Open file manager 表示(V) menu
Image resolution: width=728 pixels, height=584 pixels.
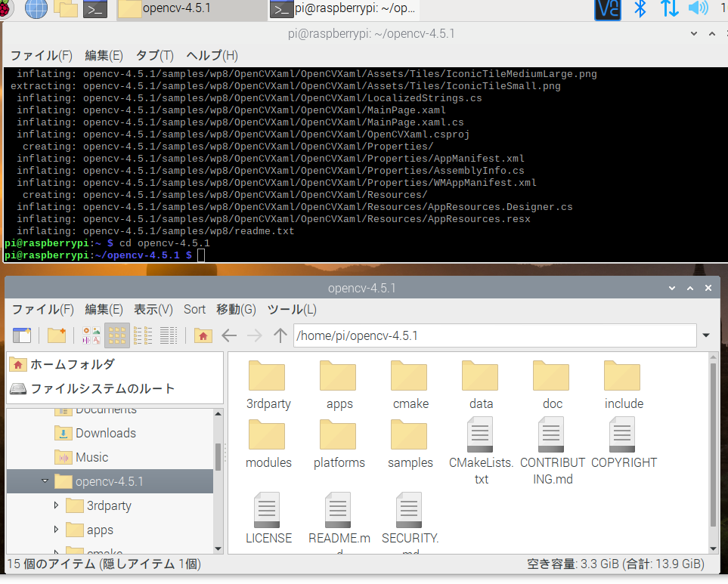(x=153, y=310)
